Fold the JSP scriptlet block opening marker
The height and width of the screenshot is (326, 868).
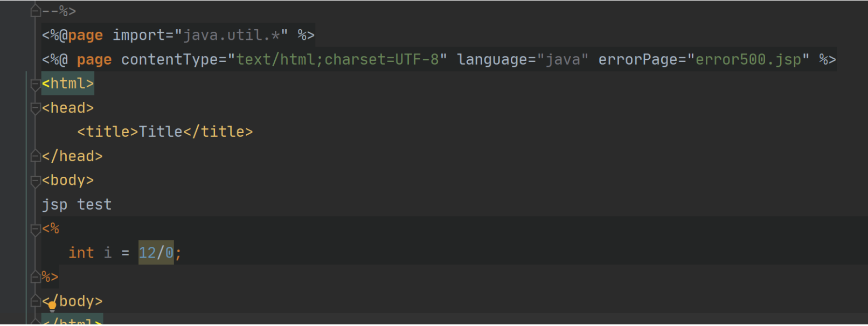point(36,229)
